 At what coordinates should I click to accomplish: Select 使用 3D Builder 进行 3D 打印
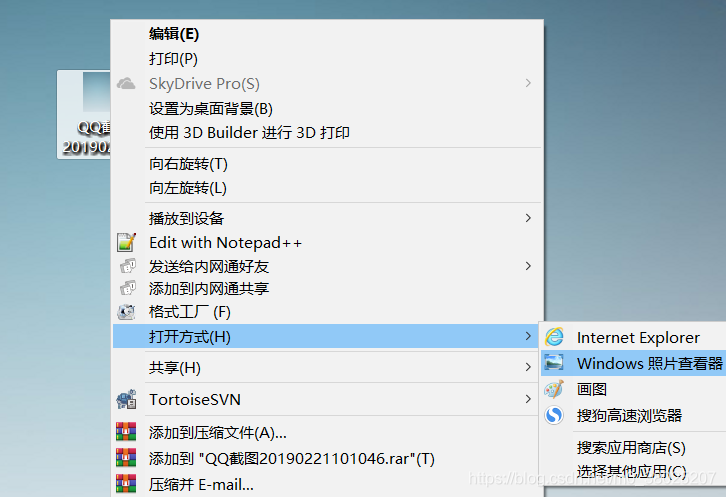point(327,133)
